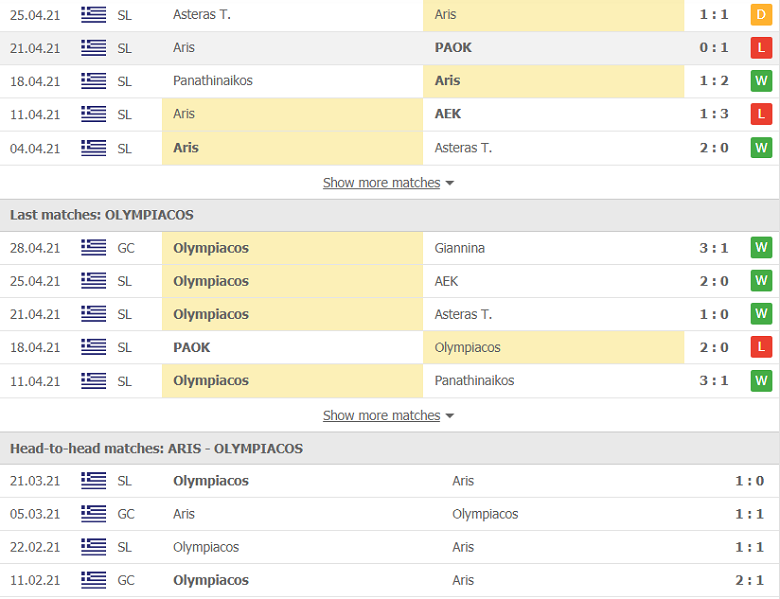Click the red L badge for Aris vs AEK

click(761, 114)
